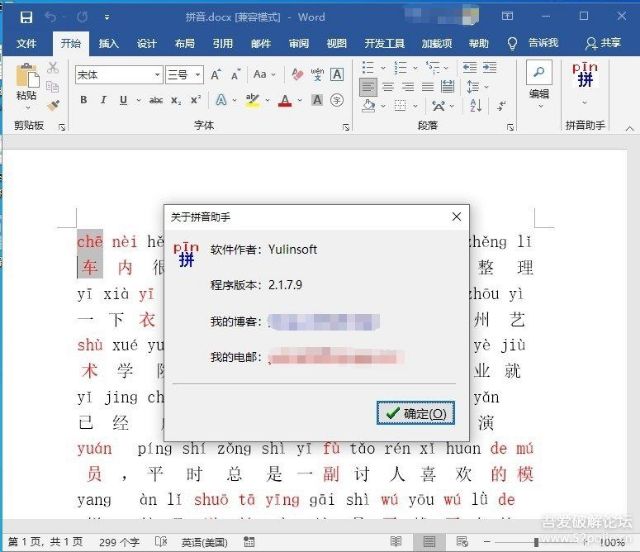The image size is (640, 552).
Task: Toggle Subscript formatting
Action: click(x=176, y=100)
